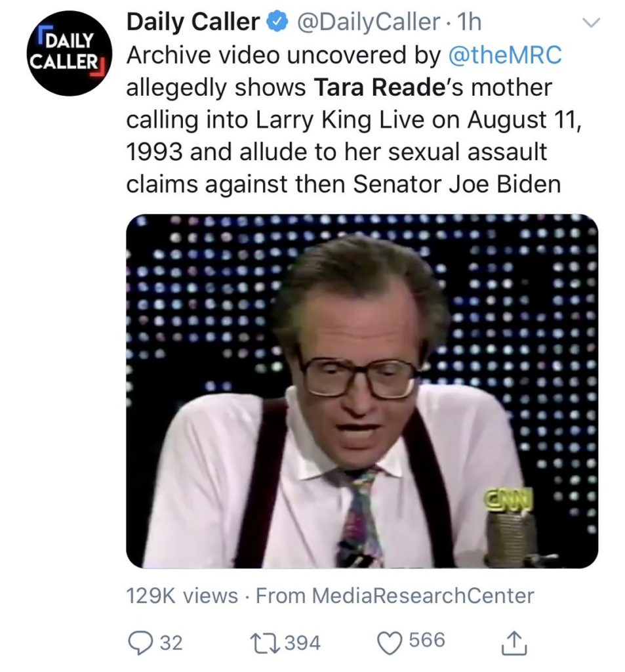Open the 1h timestamp link

click(x=470, y=23)
